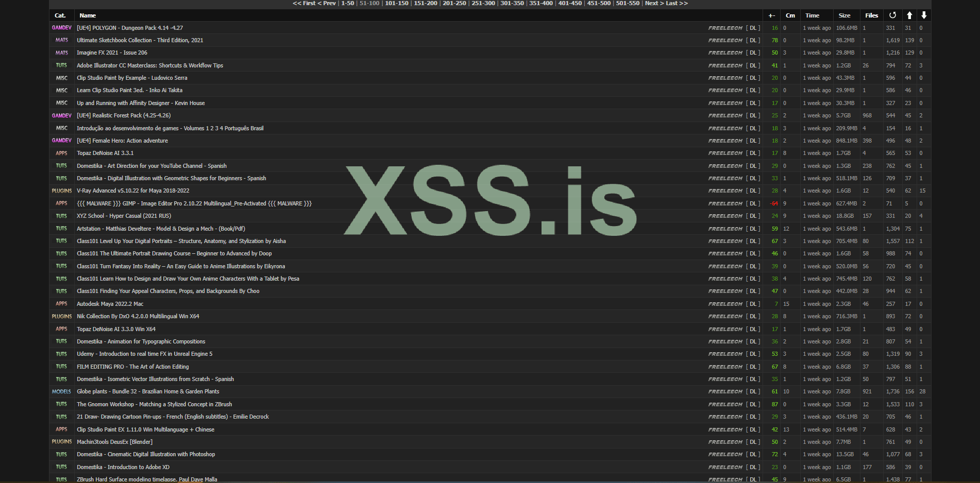The width and height of the screenshot is (980, 483).
Task: Go to the Prev page
Action: [327, 3]
